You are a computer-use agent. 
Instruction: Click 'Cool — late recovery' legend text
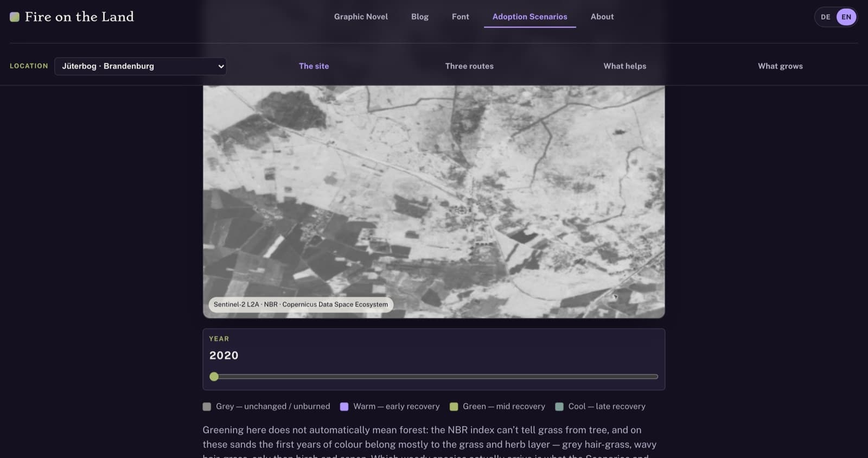[x=607, y=406]
